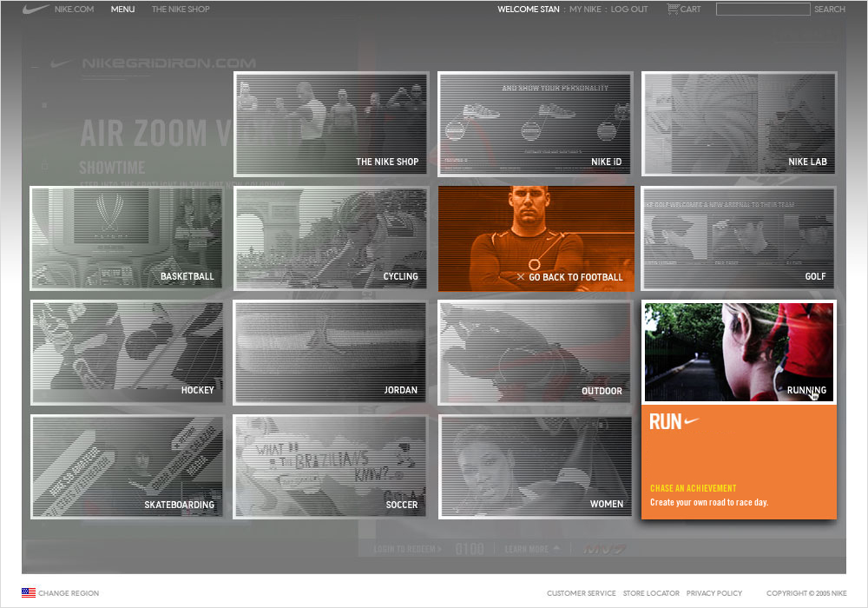This screenshot has width=868, height=608.
Task: Select the Skateboarding tile
Action: pos(127,466)
